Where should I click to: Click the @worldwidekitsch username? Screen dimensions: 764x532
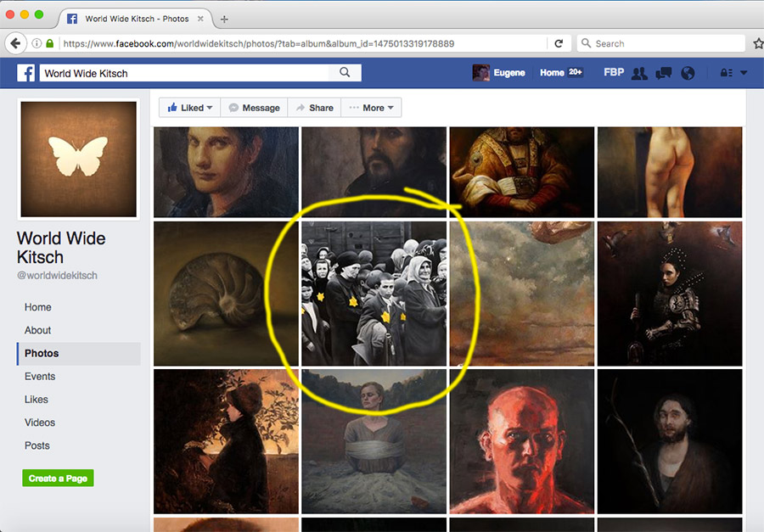[x=57, y=275]
